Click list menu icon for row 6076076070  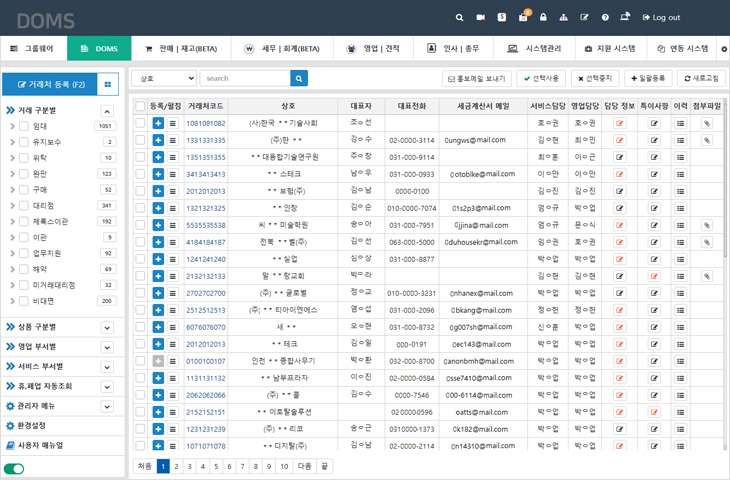coord(173,327)
